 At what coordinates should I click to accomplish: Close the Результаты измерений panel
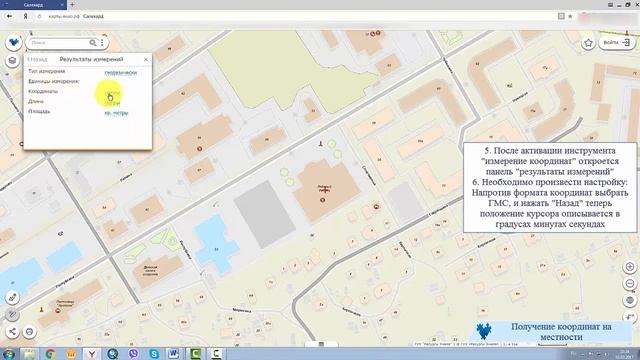[x=146, y=60]
